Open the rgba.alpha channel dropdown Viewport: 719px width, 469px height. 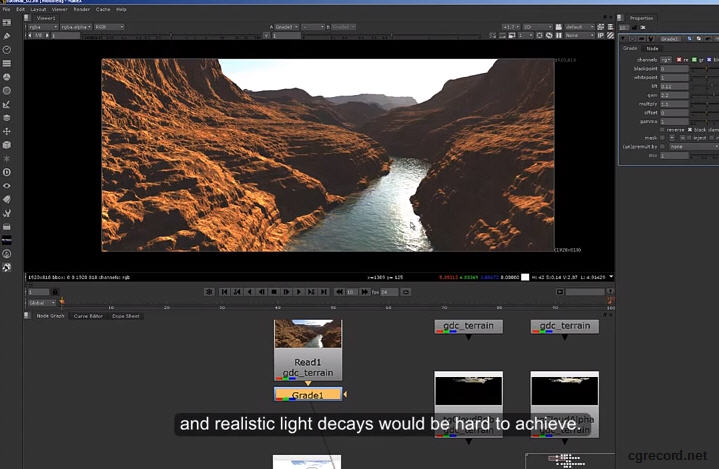coord(76,27)
